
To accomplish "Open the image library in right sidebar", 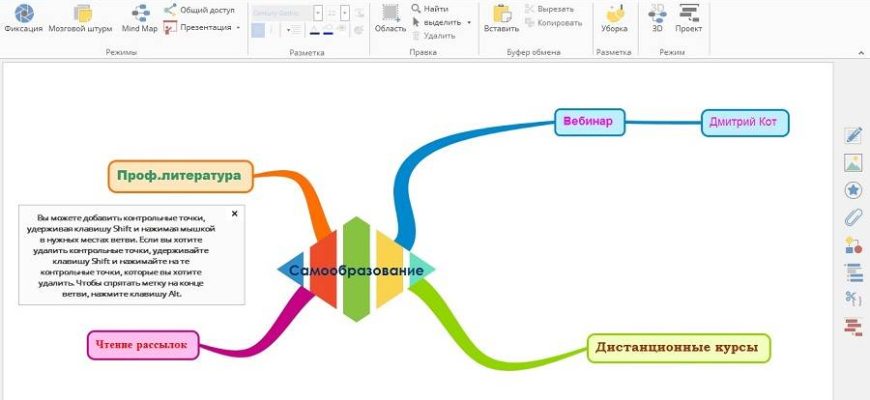I will point(853,163).
